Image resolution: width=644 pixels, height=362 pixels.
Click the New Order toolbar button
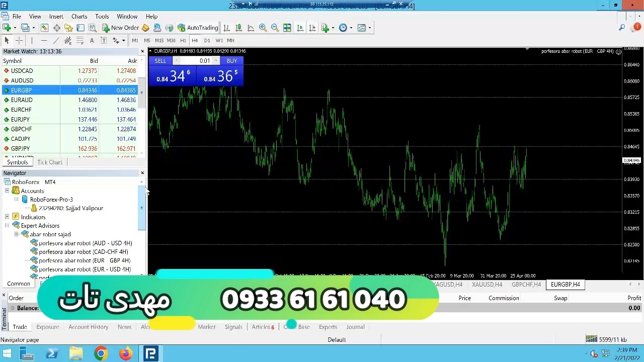(x=120, y=28)
